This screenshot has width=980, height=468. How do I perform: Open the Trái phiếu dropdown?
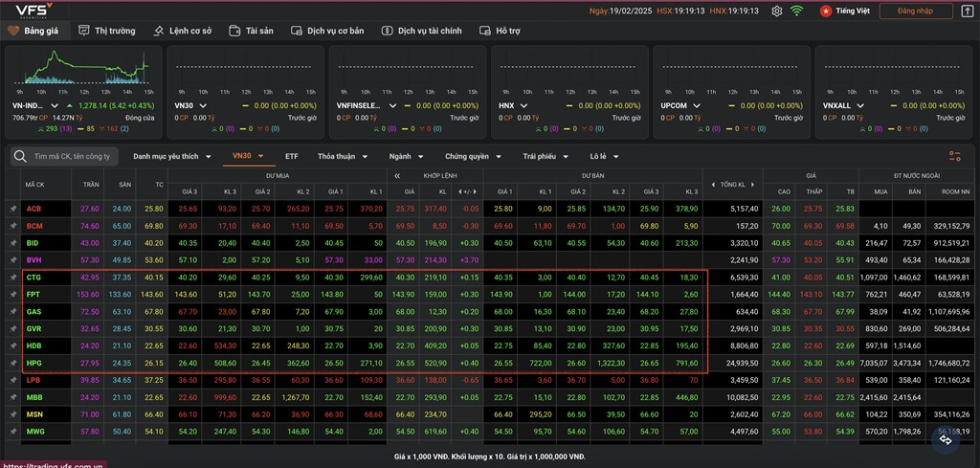(546, 156)
